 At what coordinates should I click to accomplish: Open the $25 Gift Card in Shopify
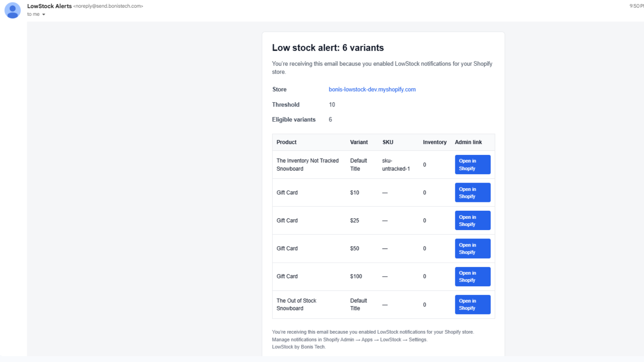pos(472,220)
